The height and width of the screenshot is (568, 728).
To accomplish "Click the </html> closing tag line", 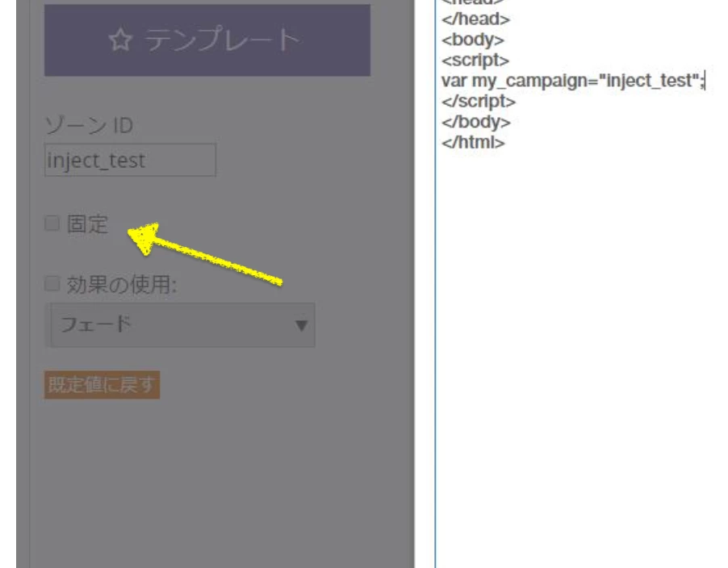I will (473, 142).
